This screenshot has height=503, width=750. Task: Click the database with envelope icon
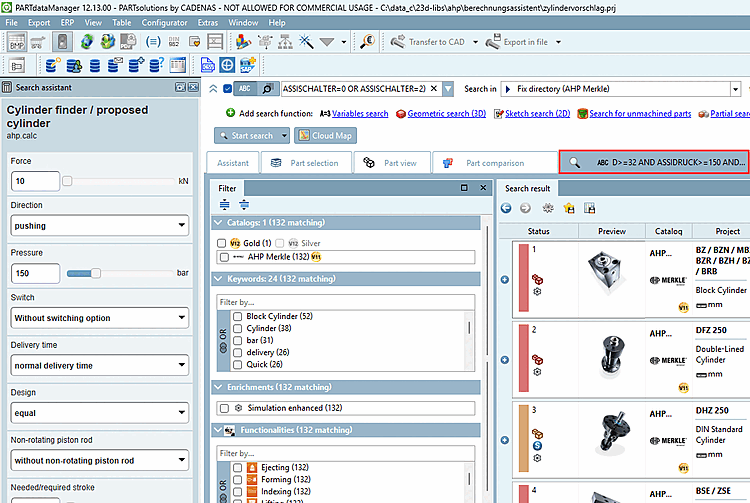tap(115, 65)
